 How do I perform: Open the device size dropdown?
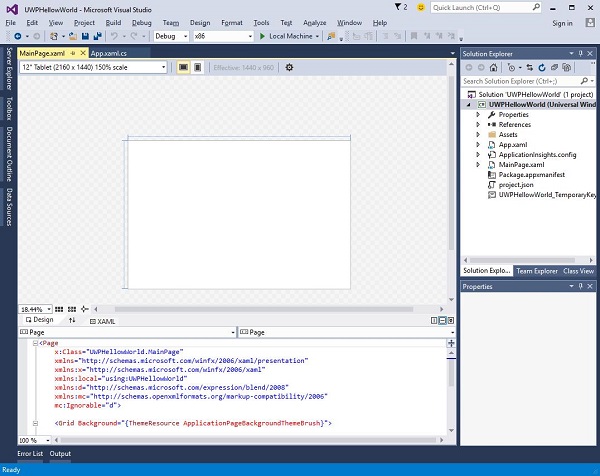tap(94, 67)
